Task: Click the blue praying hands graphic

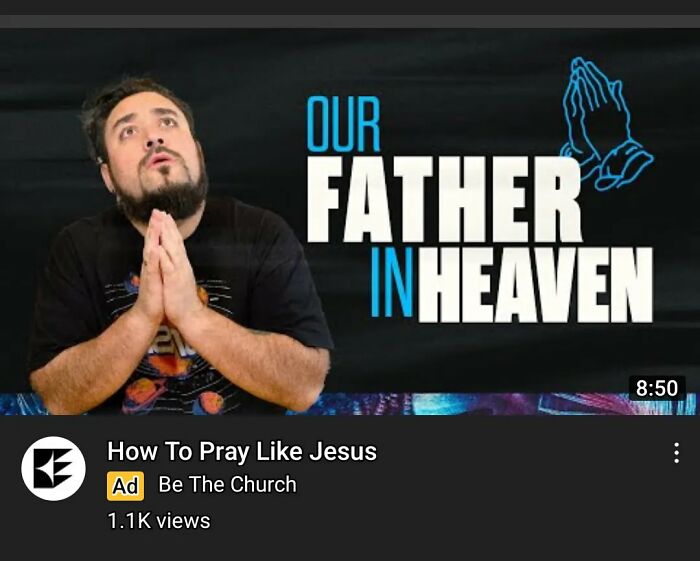Action: [606, 123]
